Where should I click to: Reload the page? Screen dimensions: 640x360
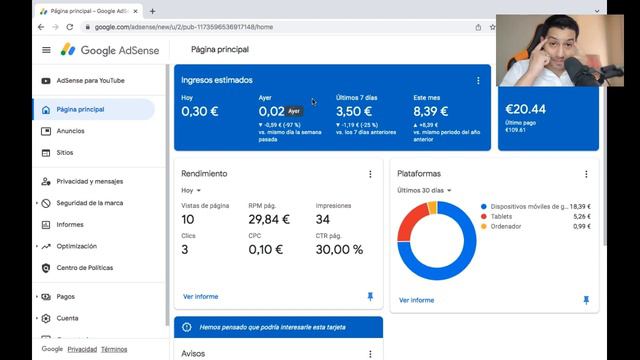click(70, 27)
